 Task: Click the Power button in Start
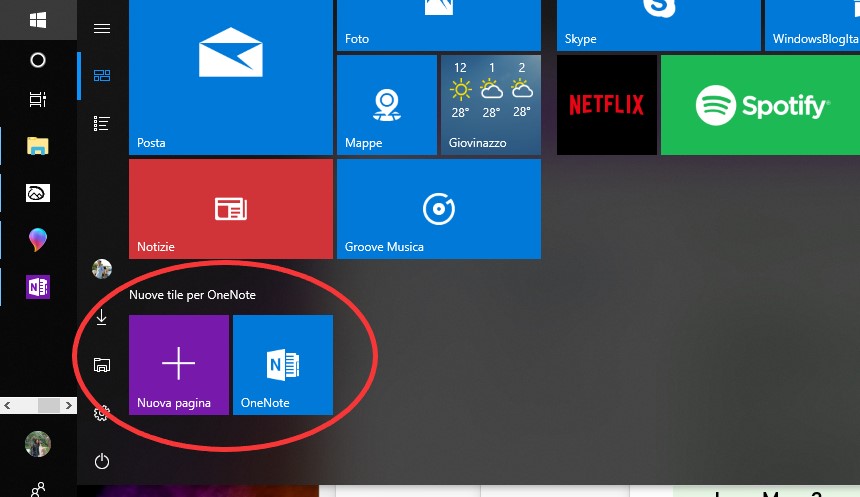102,461
